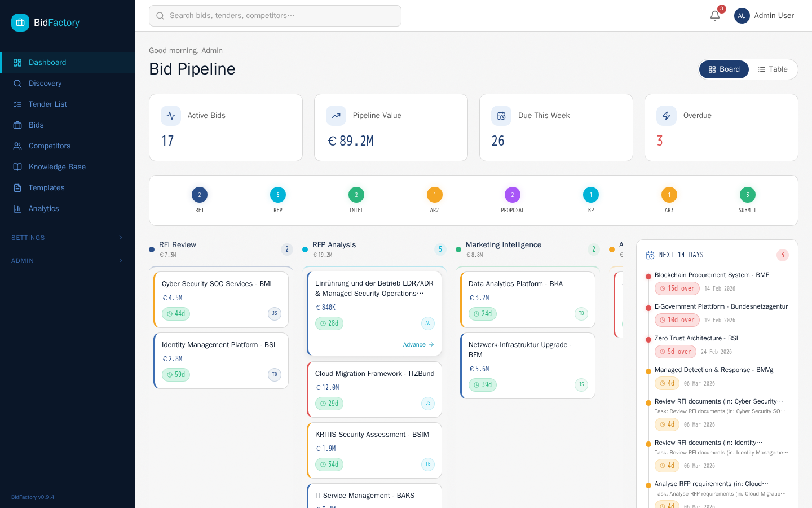Click E-Government Plattform - Bundesnetzagentur deadline

click(721, 306)
